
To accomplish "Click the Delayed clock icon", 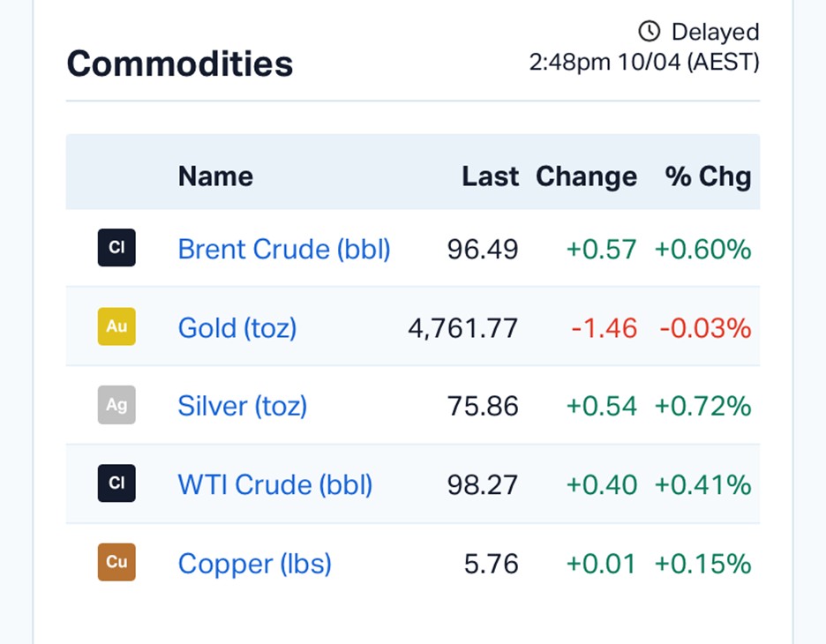I will point(650,32).
